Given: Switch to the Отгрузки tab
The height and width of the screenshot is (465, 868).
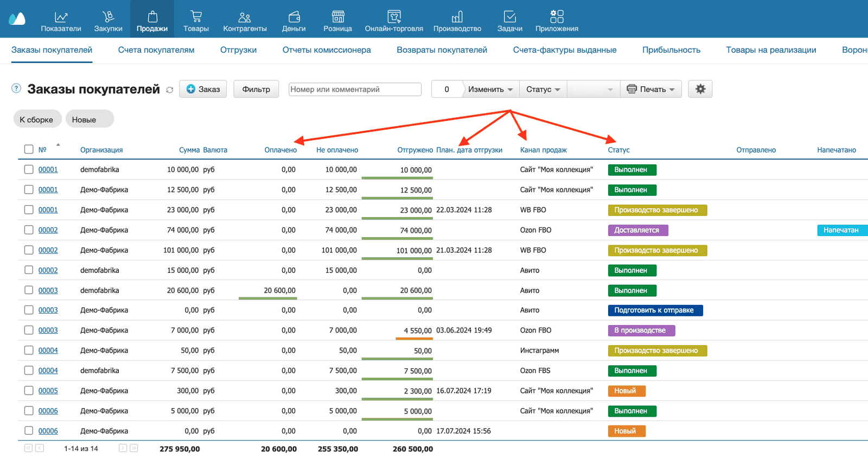Looking at the screenshot, I should tap(238, 50).
